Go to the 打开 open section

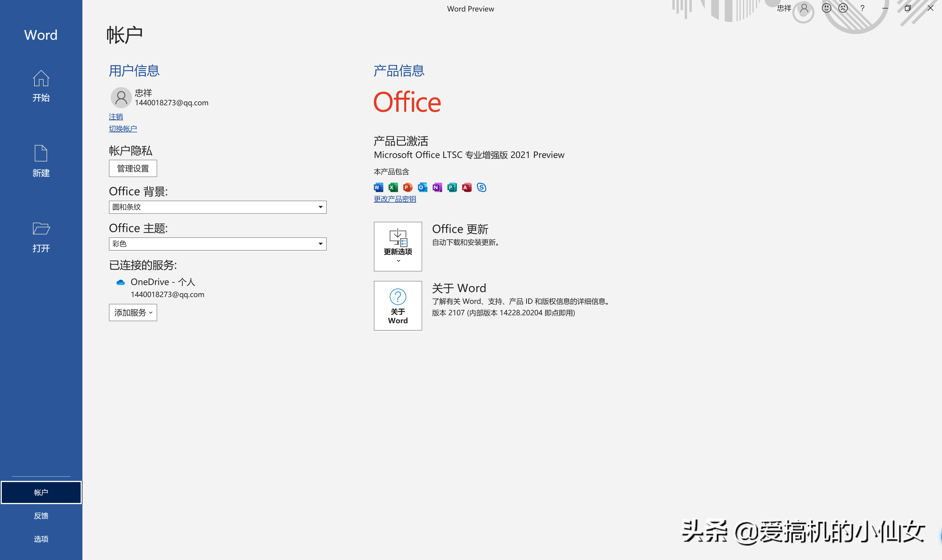coord(41,237)
